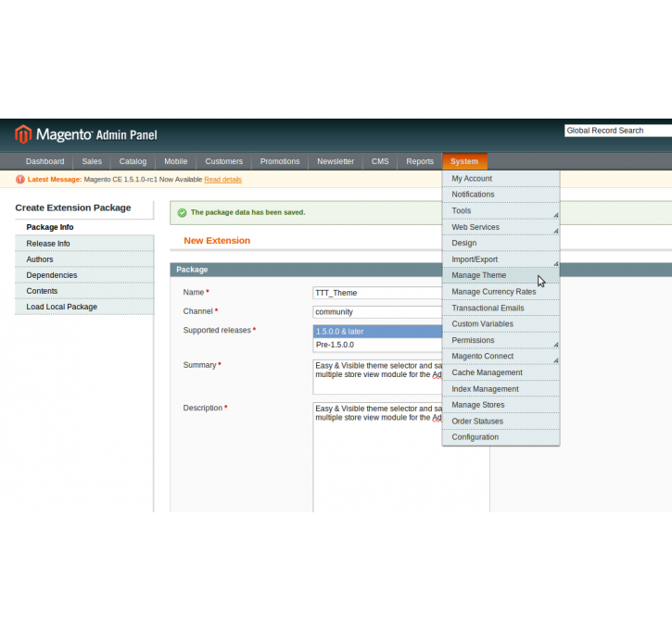Choose My Account from System menu

coord(501,179)
